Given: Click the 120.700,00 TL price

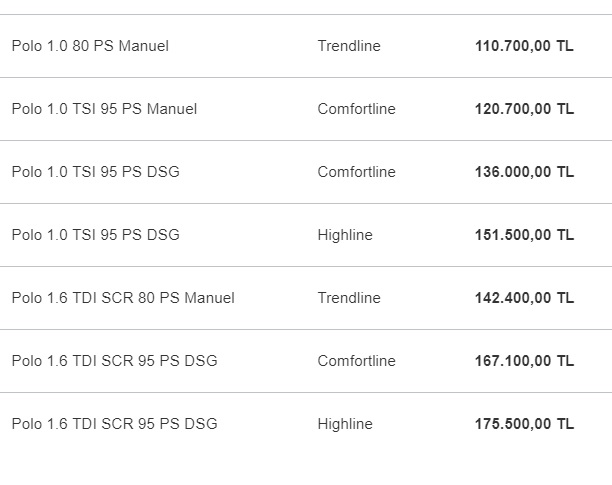Looking at the screenshot, I should (x=524, y=109).
